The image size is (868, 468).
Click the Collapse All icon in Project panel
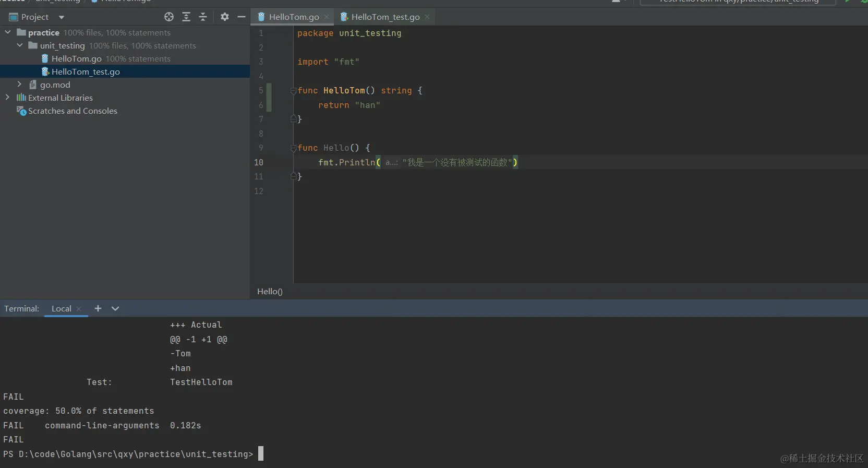(203, 17)
